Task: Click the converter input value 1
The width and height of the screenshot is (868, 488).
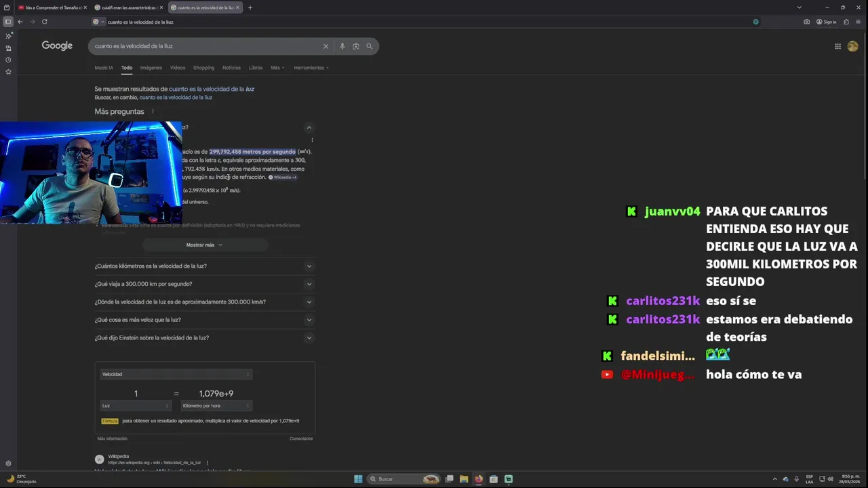Action: (136, 394)
